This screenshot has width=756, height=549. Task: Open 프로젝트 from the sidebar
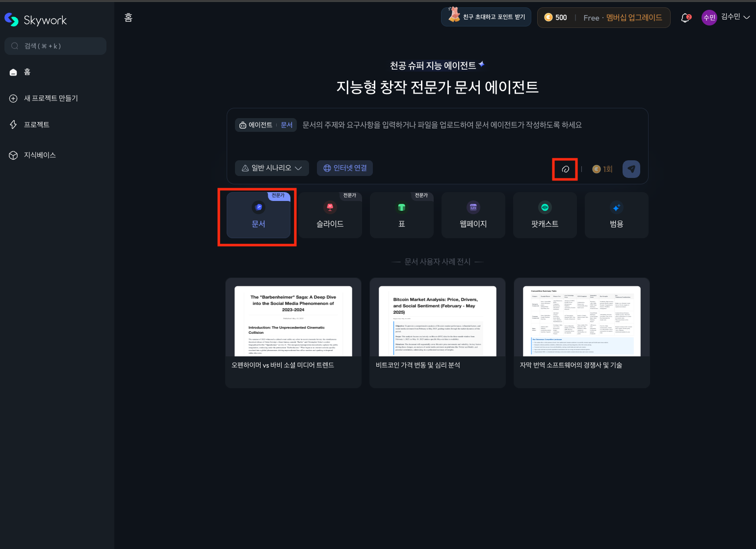tap(37, 125)
